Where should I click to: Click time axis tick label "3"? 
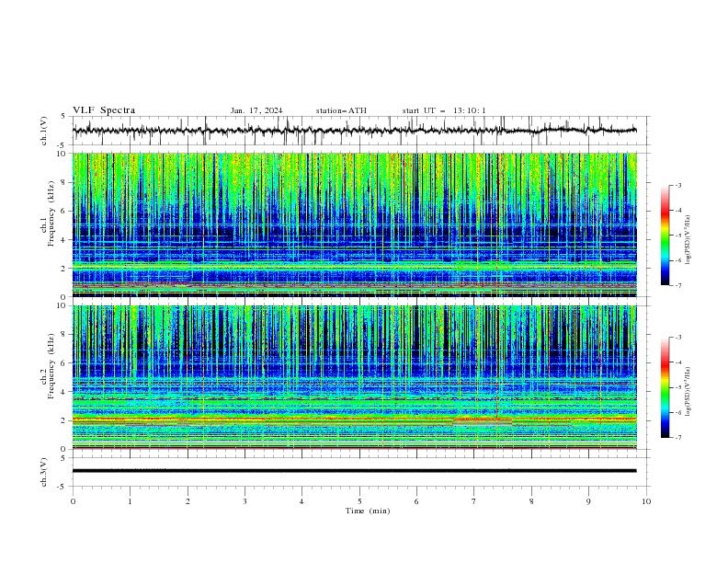click(245, 501)
